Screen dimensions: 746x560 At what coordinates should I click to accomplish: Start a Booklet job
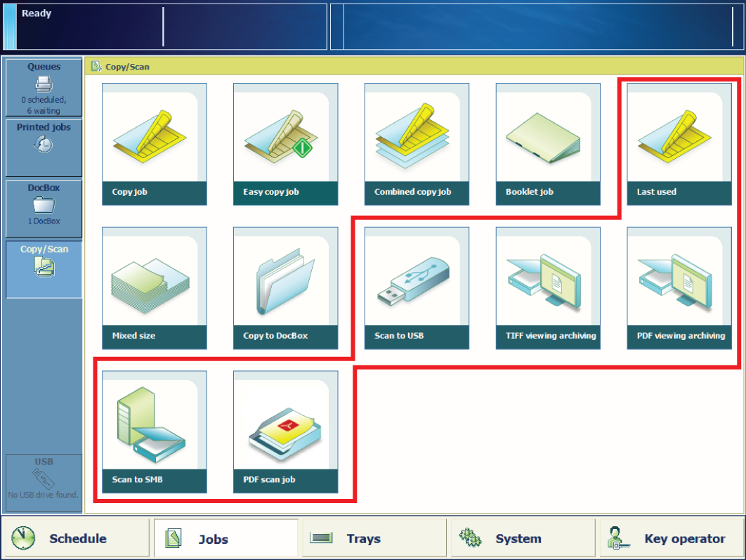548,144
